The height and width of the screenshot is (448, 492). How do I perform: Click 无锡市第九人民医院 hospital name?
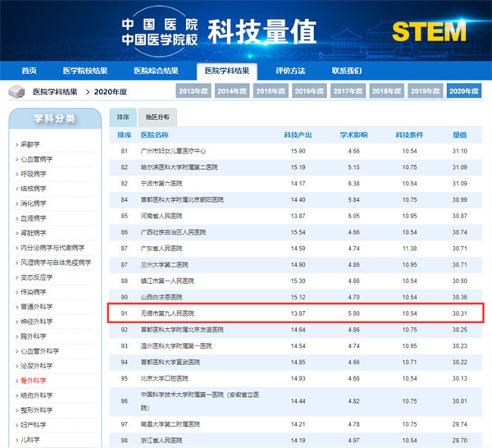click(x=167, y=313)
